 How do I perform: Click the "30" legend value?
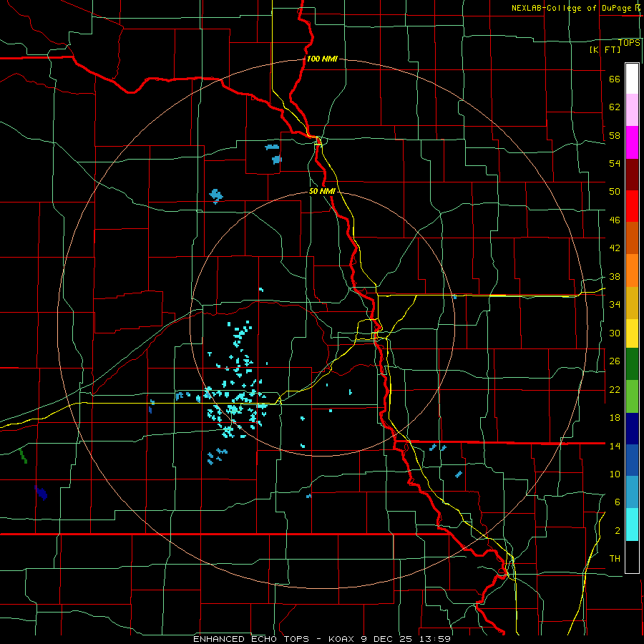(615, 333)
